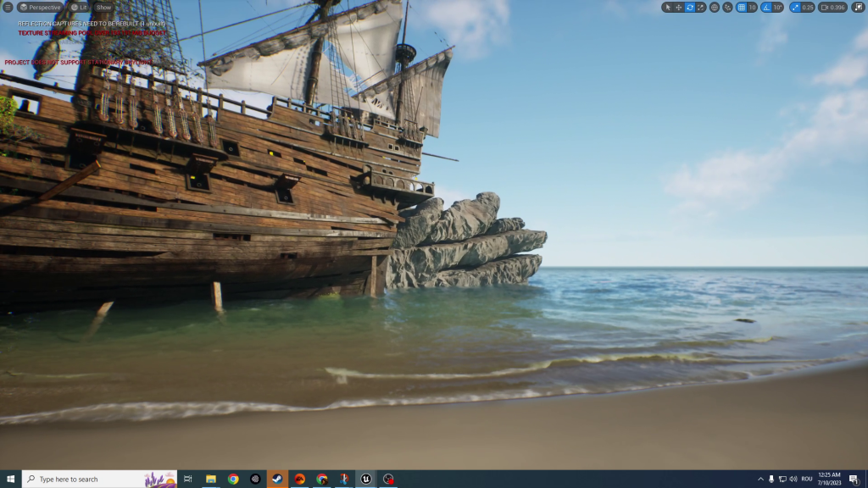Switch world/local coordinate system globe icon
868x488 pixels.
coord(715,8)
